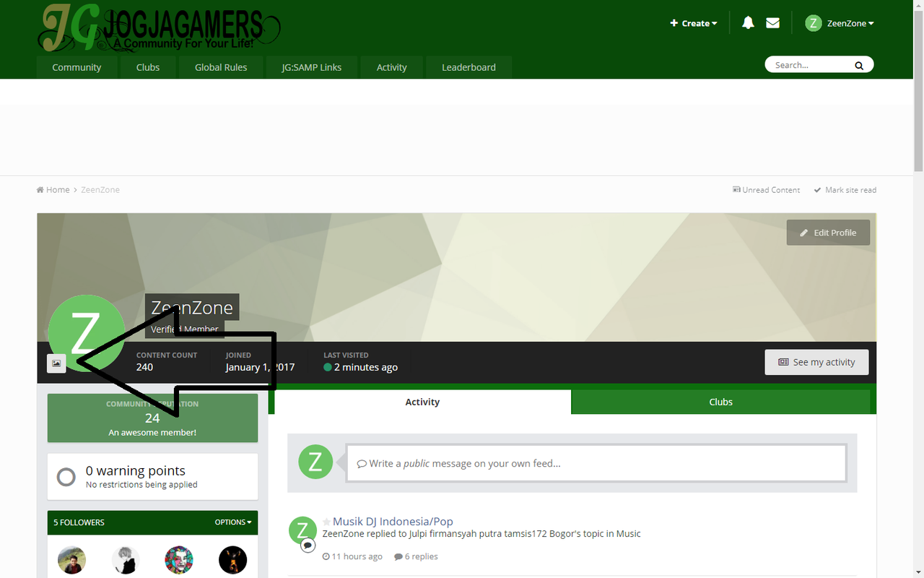Click the 6 replies link
The width and height of the screenshot is (924, 578).
point(416,556)
